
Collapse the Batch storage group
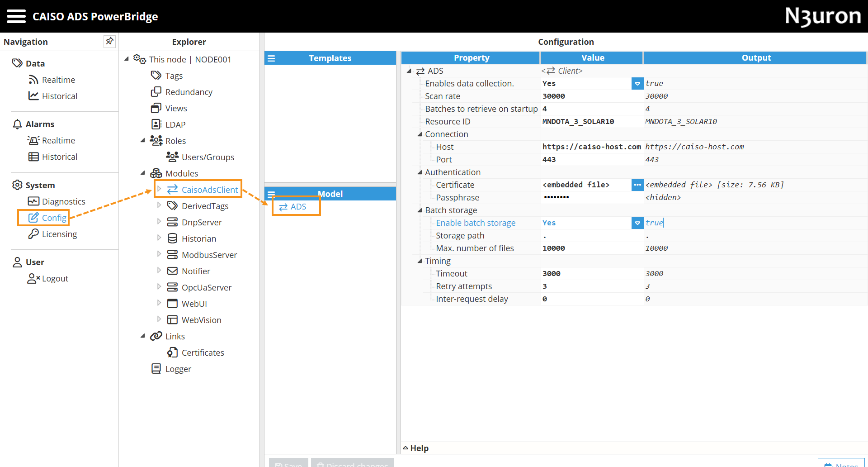pos(420,210)
